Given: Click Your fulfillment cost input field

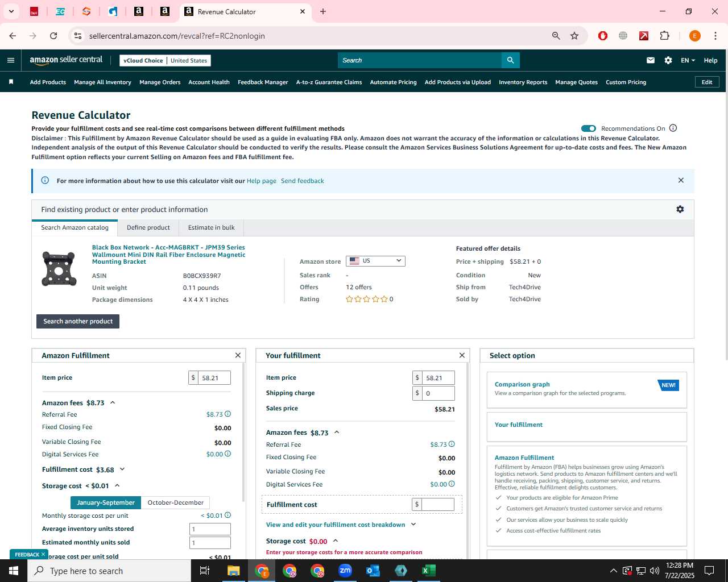Looking at the screenshot, I should pyautogui.click(x=438, y=504).
